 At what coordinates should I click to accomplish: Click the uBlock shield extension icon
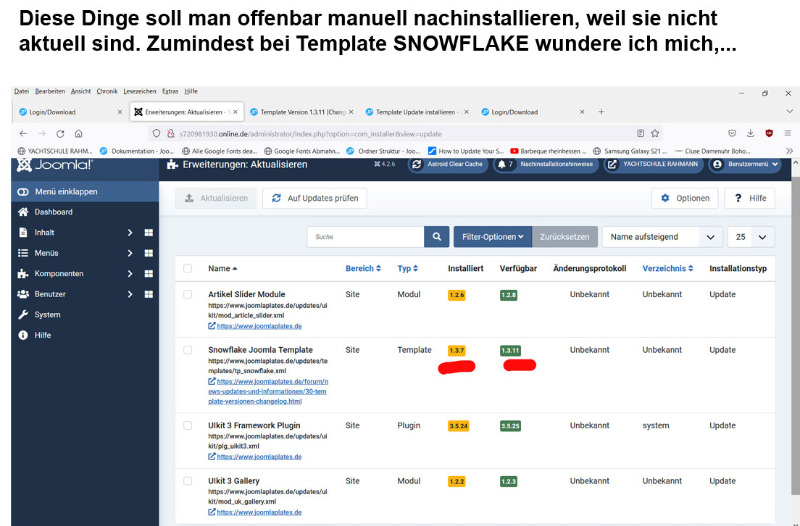(769, 133)
